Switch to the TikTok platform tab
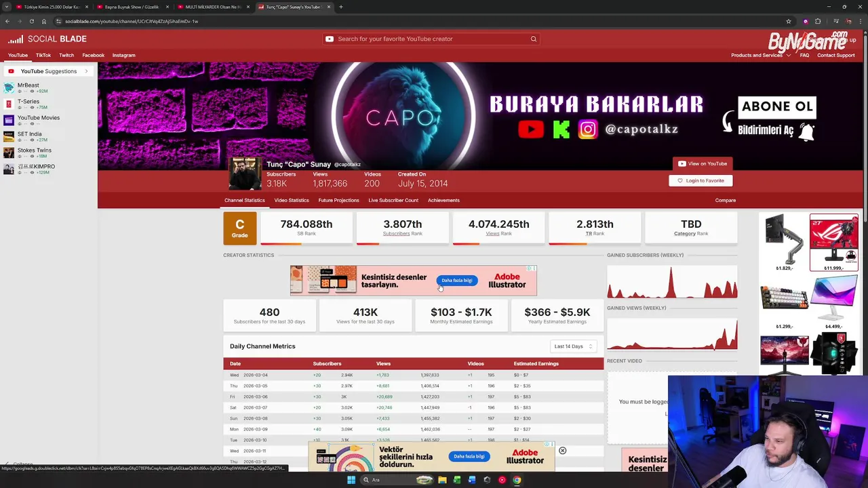The height and width of the screenshot is (488, 868). pos(43,55)
